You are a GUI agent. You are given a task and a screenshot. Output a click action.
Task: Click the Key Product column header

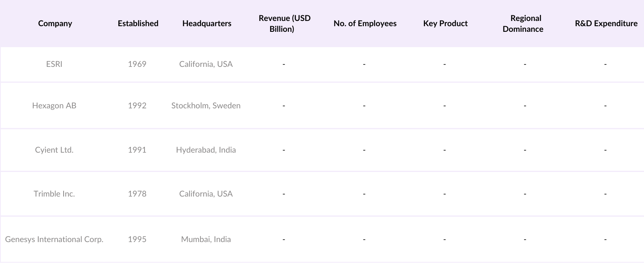click(x=445, y=23)
